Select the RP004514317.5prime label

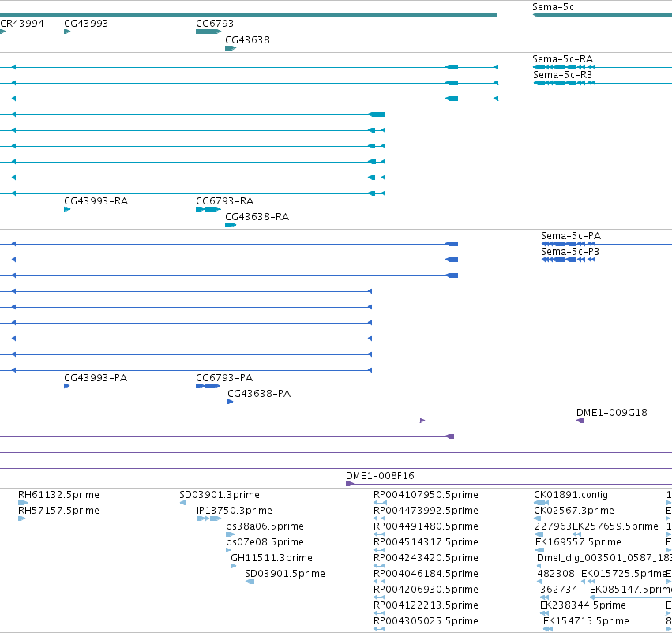click(426, 542)
